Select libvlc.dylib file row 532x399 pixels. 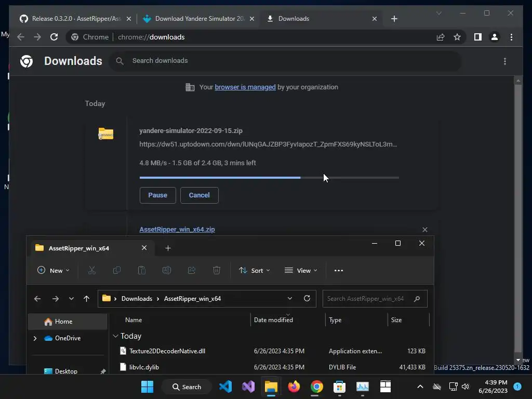272,367
